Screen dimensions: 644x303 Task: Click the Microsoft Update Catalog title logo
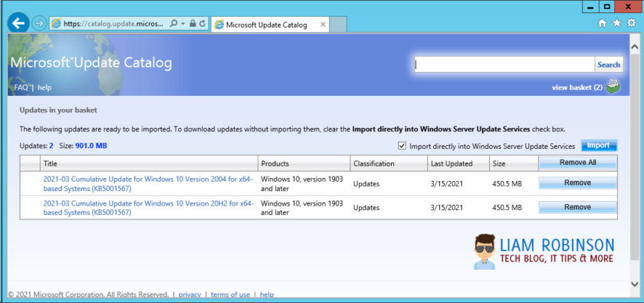coord(91,63)
